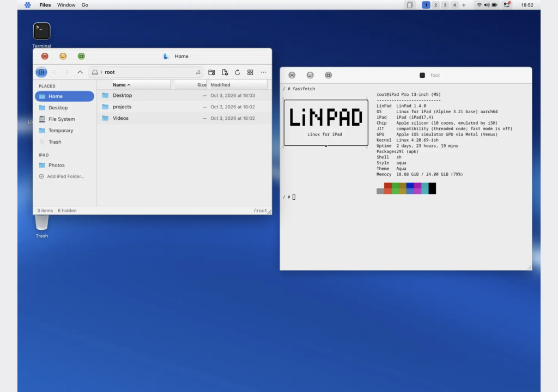Select the projects folder row
This screenshot has width=558, height=392.
click(x=184, y=107)
